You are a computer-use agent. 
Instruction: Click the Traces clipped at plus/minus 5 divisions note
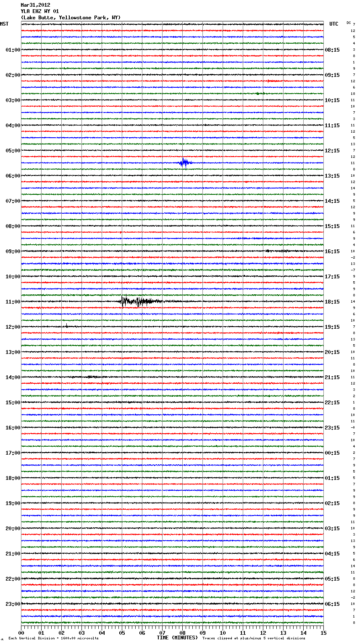click(x=254, y=639)
